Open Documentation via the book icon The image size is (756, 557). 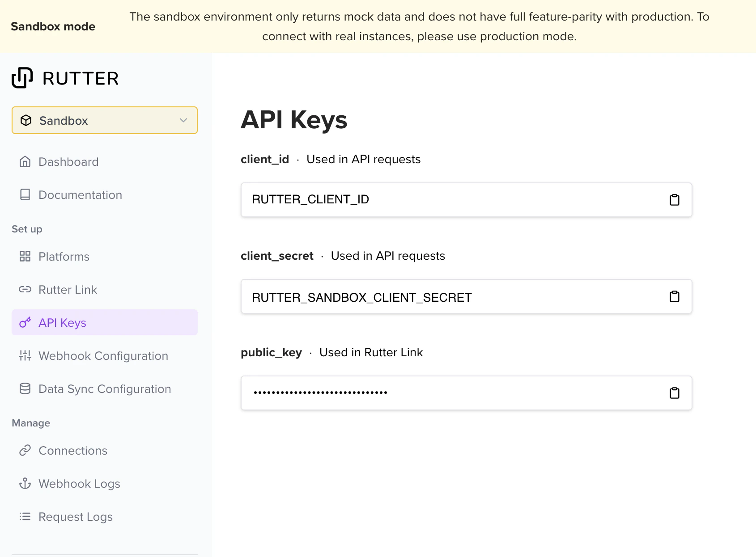click(25, 194)
